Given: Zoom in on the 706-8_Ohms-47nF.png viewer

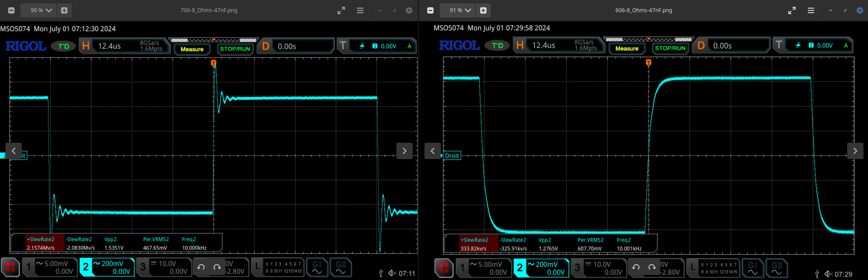Looking at the screenshot, I should (x=64, y=10).
